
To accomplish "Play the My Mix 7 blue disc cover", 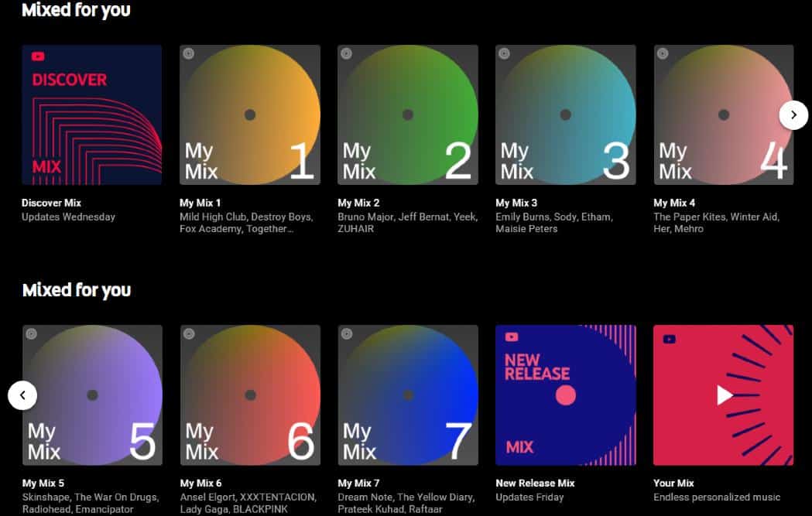I will click(x=408, y=395).
